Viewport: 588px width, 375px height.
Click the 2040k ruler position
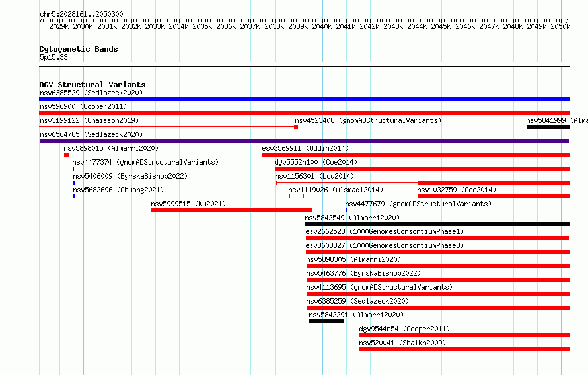click(x=322, y=26)
